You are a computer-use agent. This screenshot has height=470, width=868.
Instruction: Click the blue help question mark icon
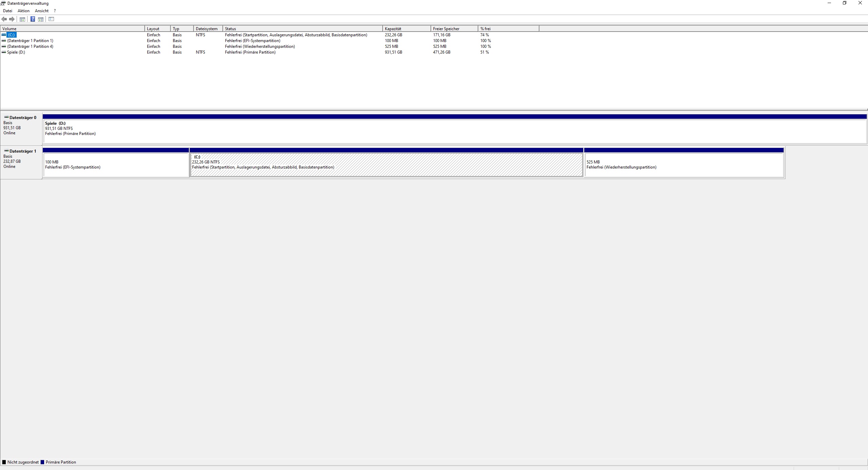pyautogui.click(x=33, y=19)
